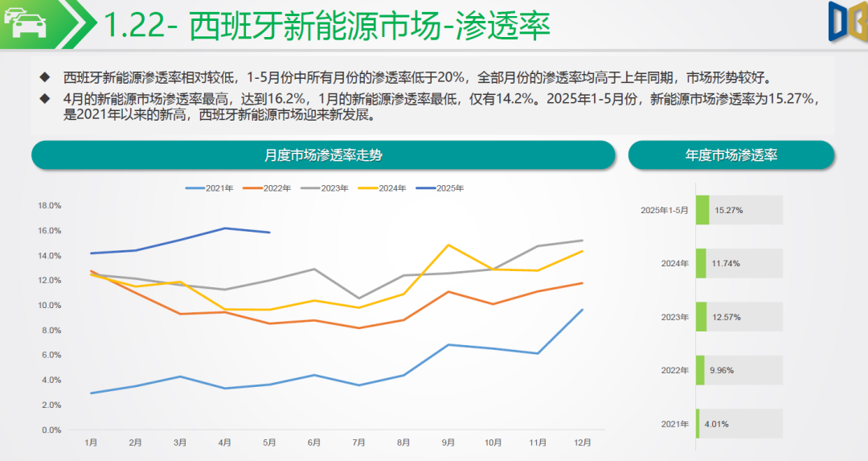Image resolution: width=868 pixels, height=461 pixels.
Task: Click the 5月 x-axis label
Action: click(269, 442)
